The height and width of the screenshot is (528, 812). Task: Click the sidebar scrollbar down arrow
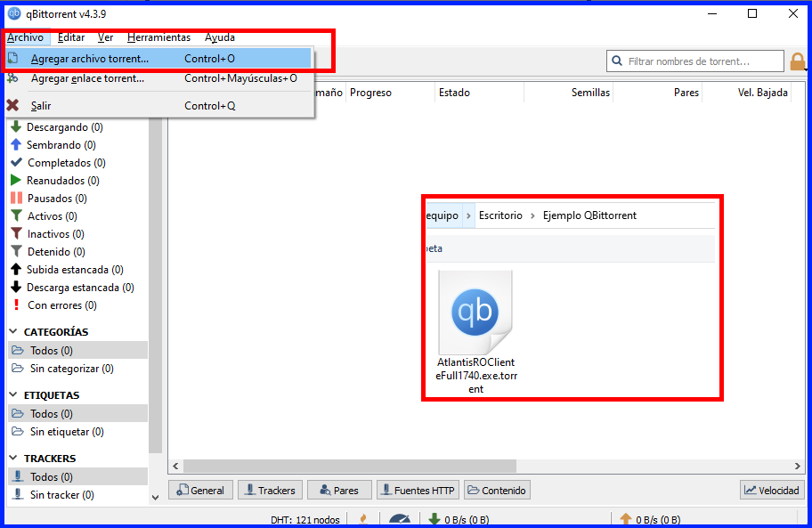pos(155,498)
